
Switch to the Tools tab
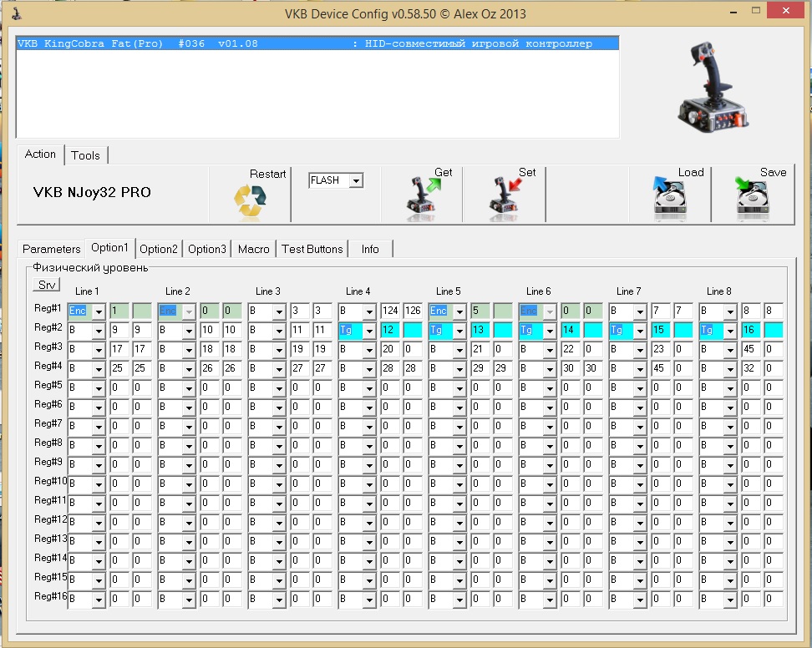click(x=85, y=155)
